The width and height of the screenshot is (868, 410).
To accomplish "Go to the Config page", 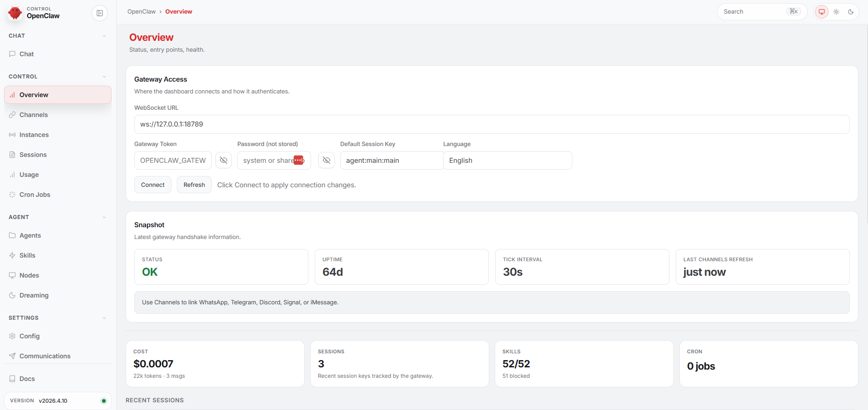I will coord(58,336).
